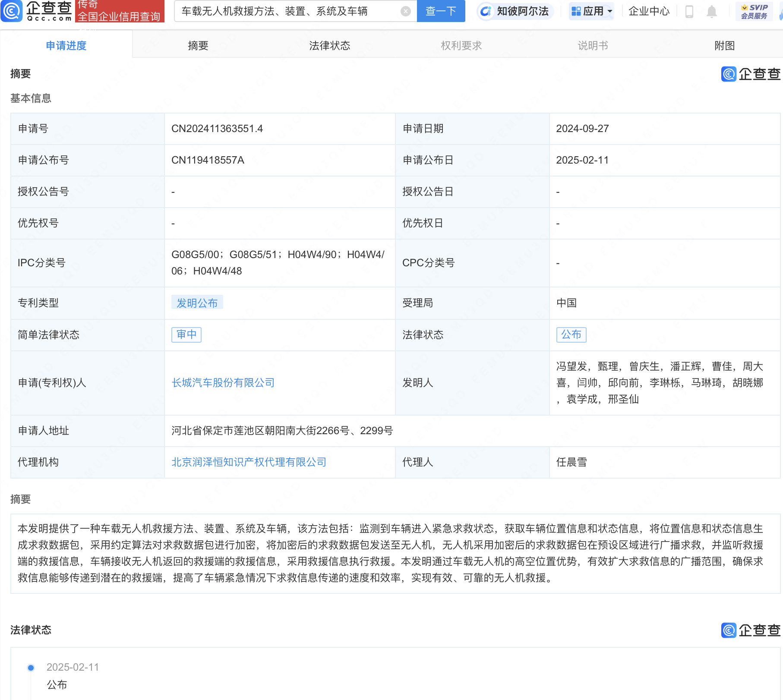This screenshot has height=700, width=783.
Task: Select application number CN202411363551.4
Action: (x=217, y=129)
